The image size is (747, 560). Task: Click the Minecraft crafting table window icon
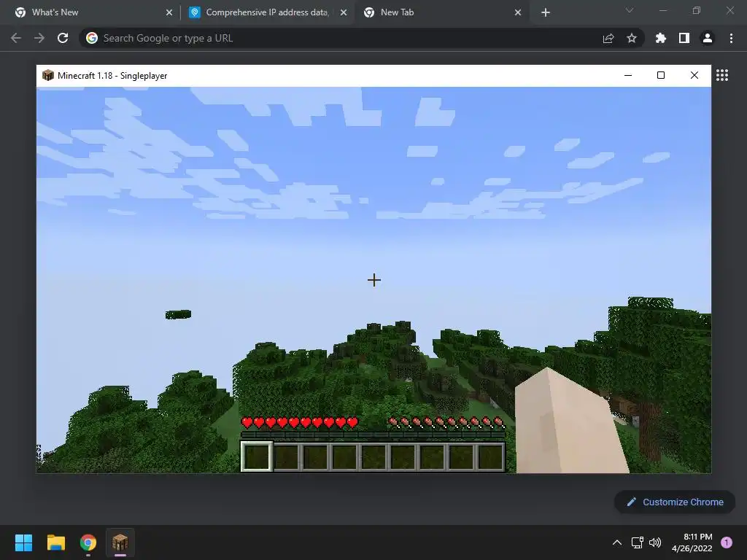click(48, 75)
